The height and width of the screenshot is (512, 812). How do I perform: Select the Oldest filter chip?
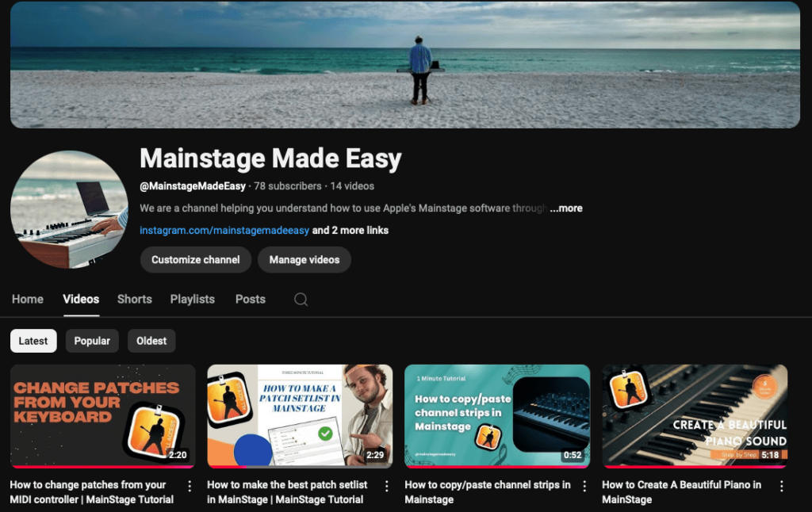click(x=151, y=340)
